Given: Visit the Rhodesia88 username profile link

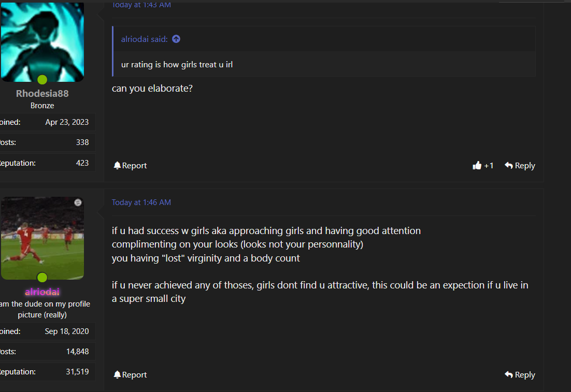Looking at the screenshot, I should coord(42,94).
